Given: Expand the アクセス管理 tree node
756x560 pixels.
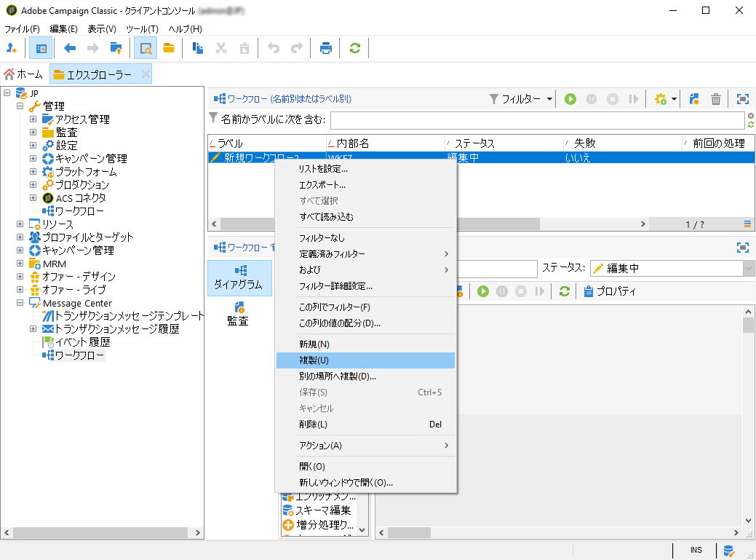Looking at the screenshot, I should coord(33,119).
